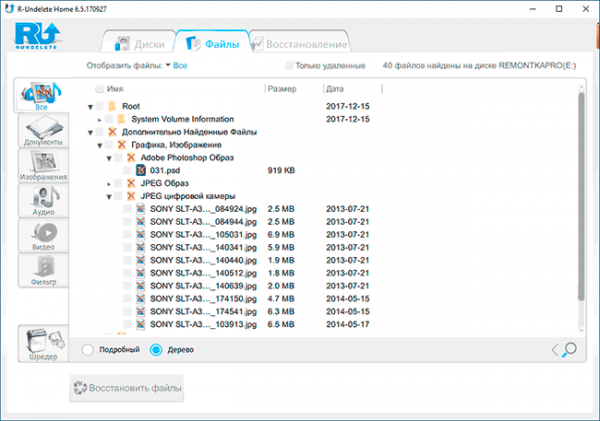Select the Видео category icon

(43, 235)
